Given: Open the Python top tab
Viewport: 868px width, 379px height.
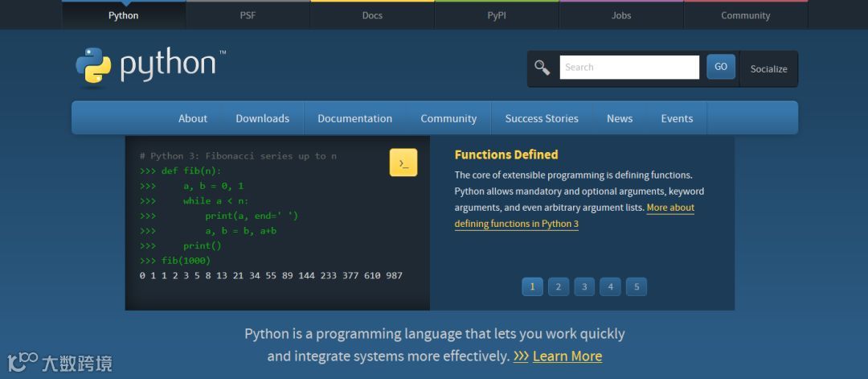Looking at the screenshot, I should coord(124,15).
